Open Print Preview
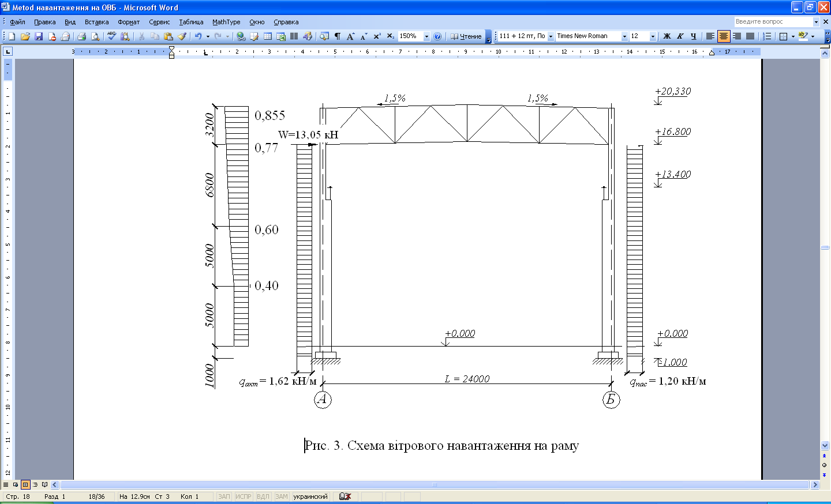Viewport: 831px width, 504px height. point(95,36)
